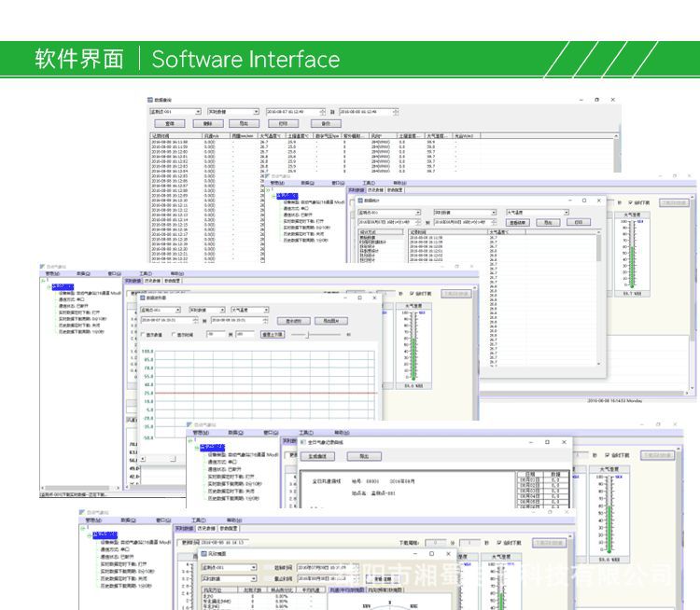Click the 查询 query button in data query window

[x=170, y=124]
